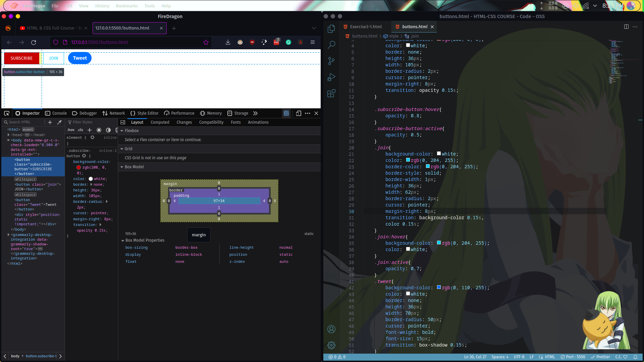This screenshot has width=644, height=362.
Task: Switch to the Computed tab in devtools
Action: [160, 122]
